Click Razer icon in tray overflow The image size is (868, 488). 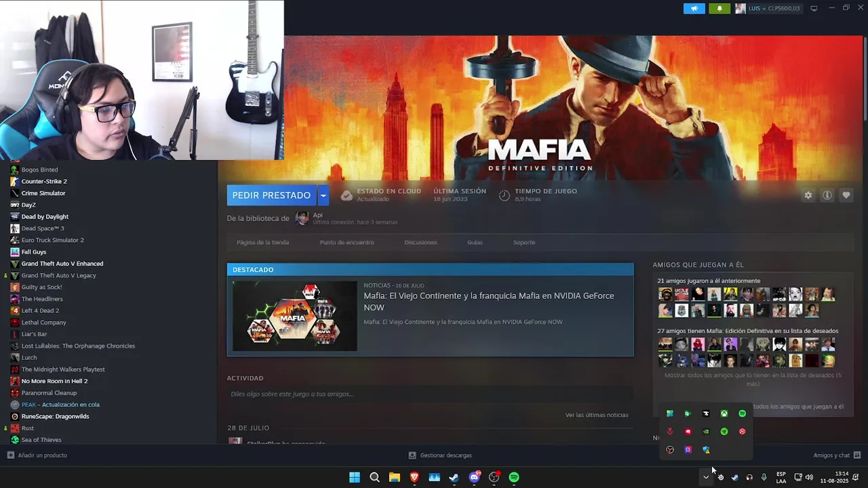[x=724, y=432]
